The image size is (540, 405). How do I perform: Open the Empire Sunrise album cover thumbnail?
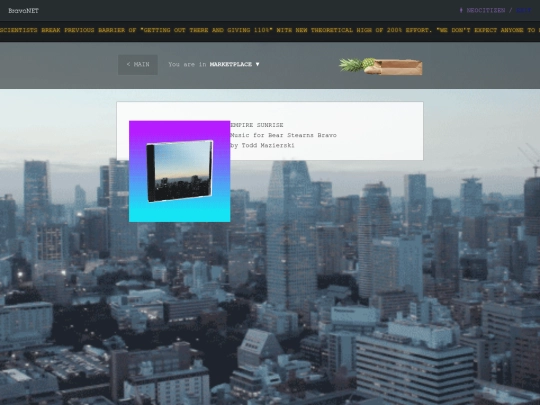coord(179,171)
